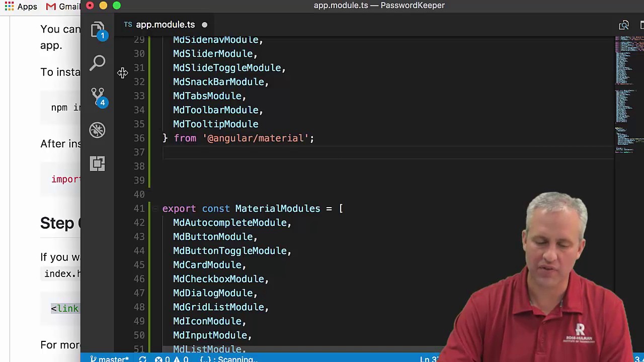Open the Search view in the activity bar
This screenshot has height=362, width=644.
(x=98, y=63)
